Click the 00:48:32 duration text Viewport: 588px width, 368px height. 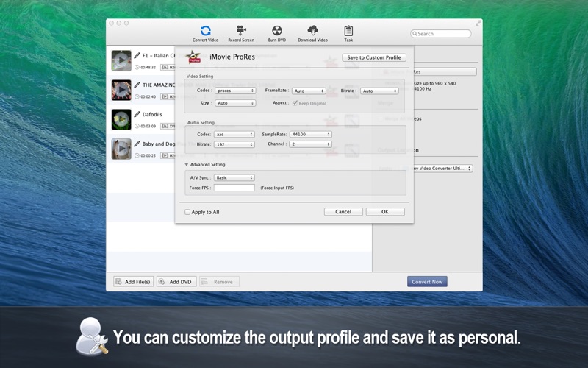[x=148, y=68]
